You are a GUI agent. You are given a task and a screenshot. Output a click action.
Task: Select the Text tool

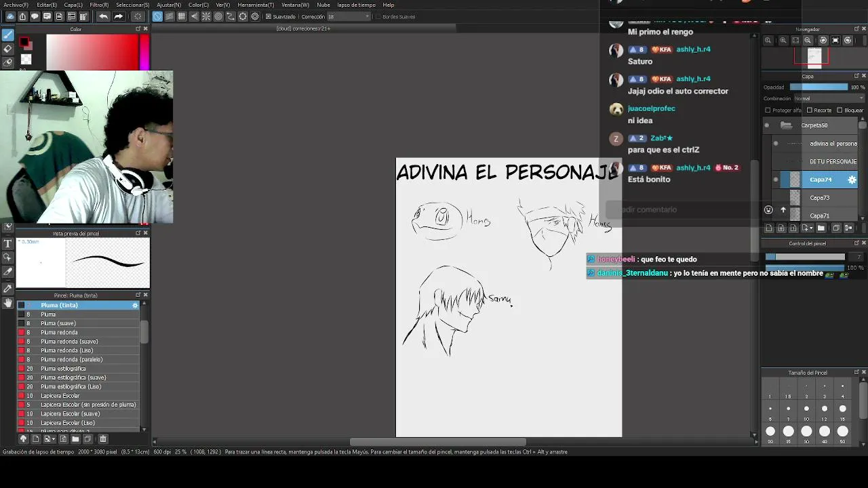point(8,243)
